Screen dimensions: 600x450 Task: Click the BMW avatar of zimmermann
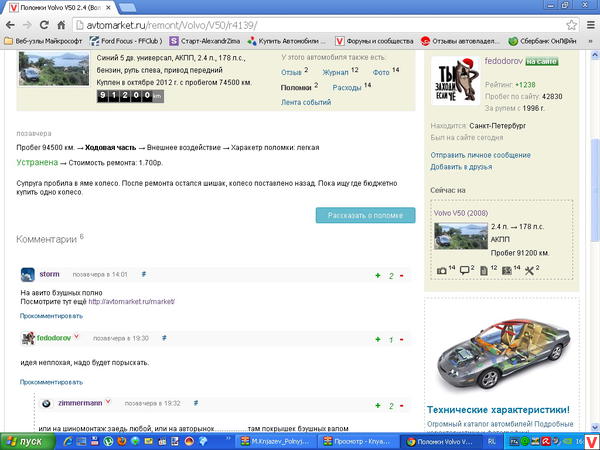tap(46, 403)
